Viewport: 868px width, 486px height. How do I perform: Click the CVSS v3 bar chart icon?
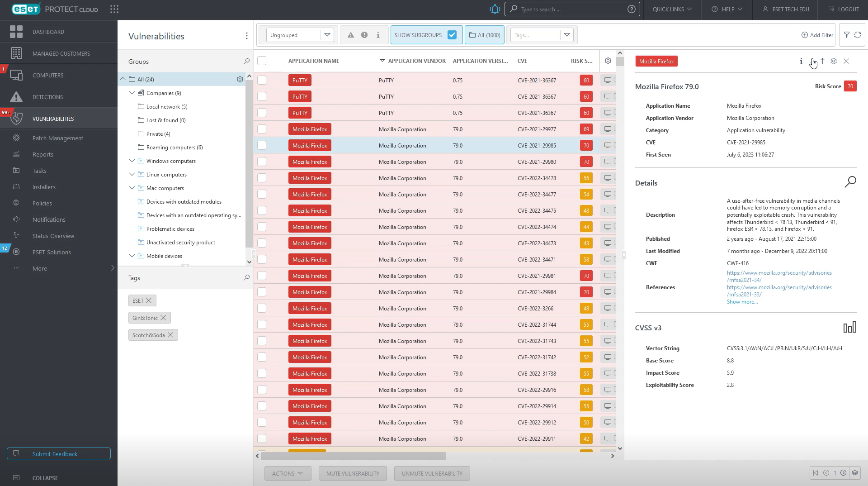849,328
